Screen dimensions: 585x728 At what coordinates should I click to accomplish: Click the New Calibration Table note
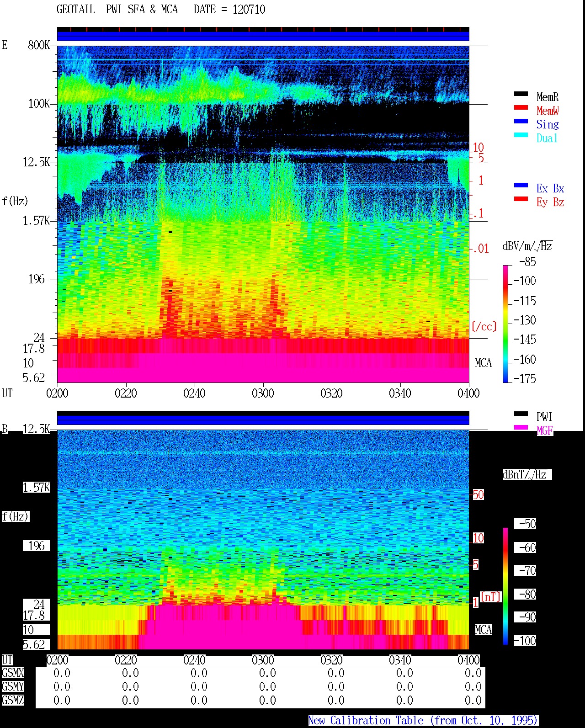pos(423,721)
